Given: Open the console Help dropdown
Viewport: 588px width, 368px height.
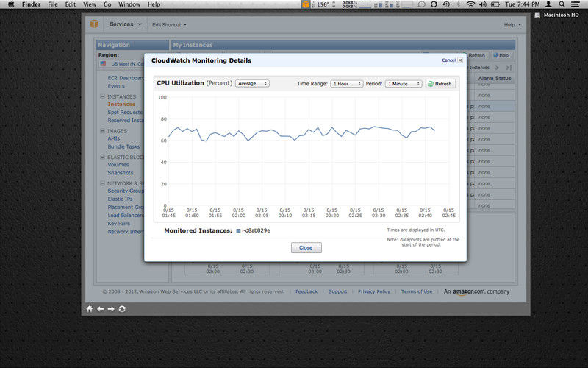Looking at the screenshot, I should click(x=512, y=25).
